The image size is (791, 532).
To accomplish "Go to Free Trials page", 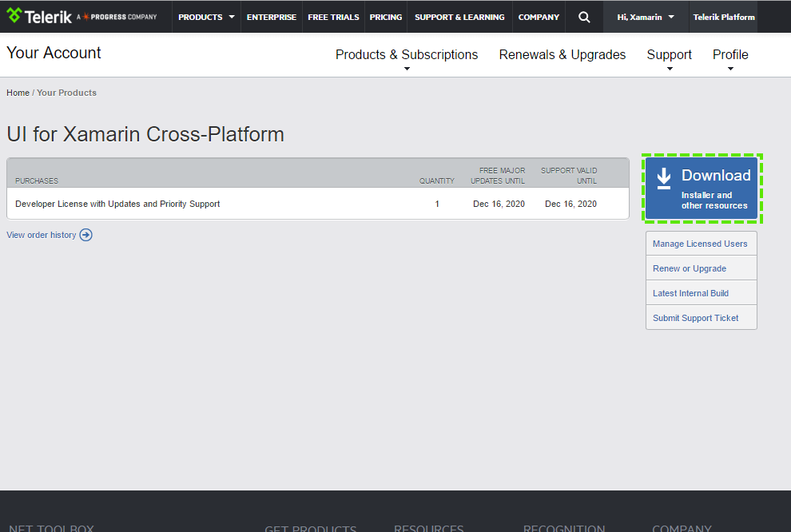I will tap(333, 17).
